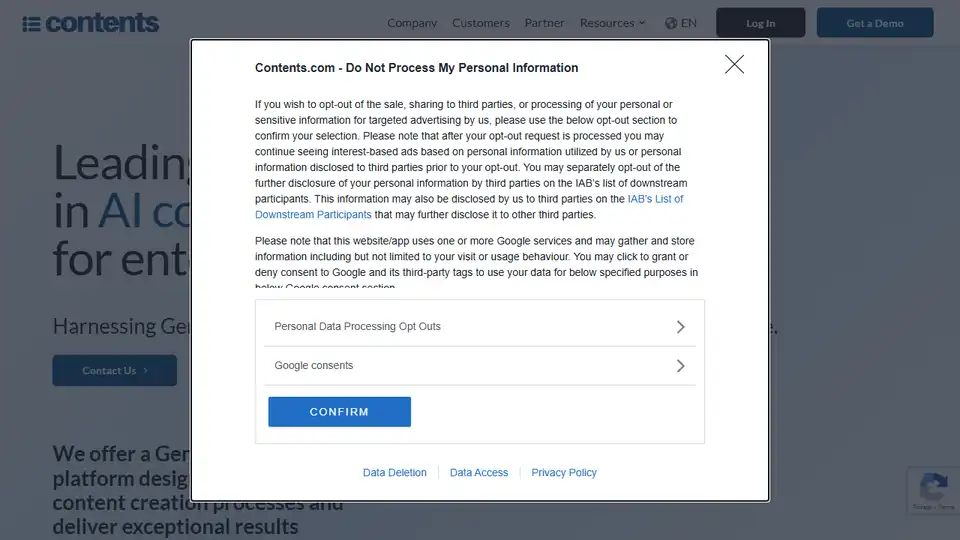This screenshot has height=540, width=960.
Task: Open the Data Deletion link
Action: tap(394, 473)
